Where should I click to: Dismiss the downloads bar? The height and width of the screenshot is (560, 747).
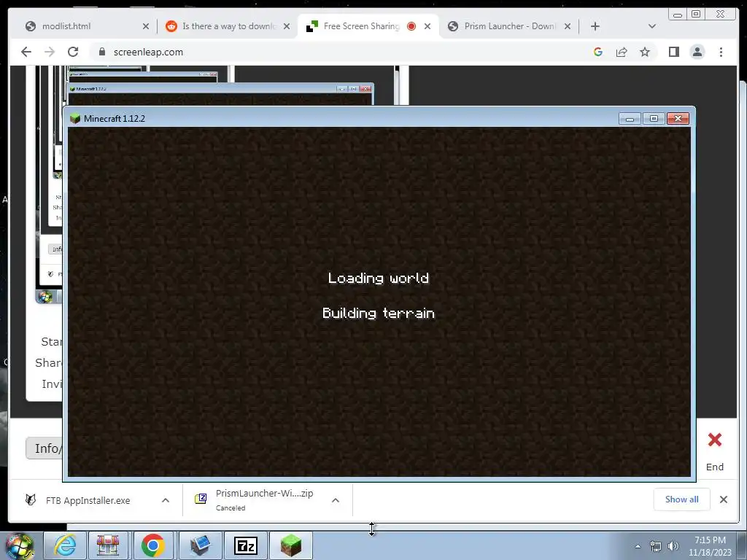tap(724, 499)
